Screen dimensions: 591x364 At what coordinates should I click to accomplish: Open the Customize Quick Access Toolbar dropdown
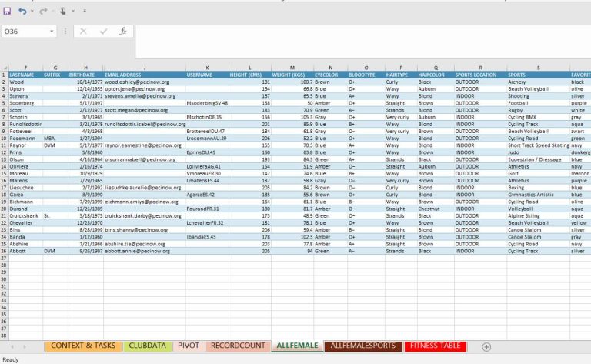coord(83,12)
